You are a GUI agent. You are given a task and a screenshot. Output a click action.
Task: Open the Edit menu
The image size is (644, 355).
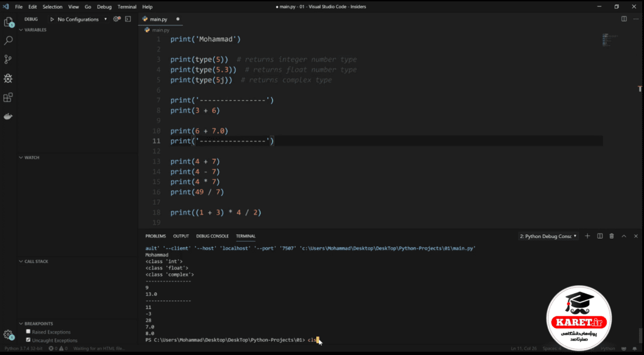(x=33, y=6)
